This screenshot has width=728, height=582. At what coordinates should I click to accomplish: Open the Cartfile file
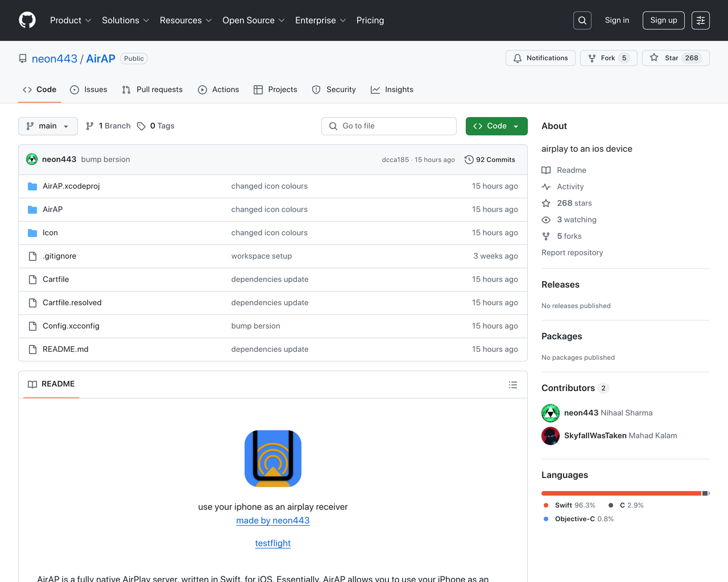(56, 280)
